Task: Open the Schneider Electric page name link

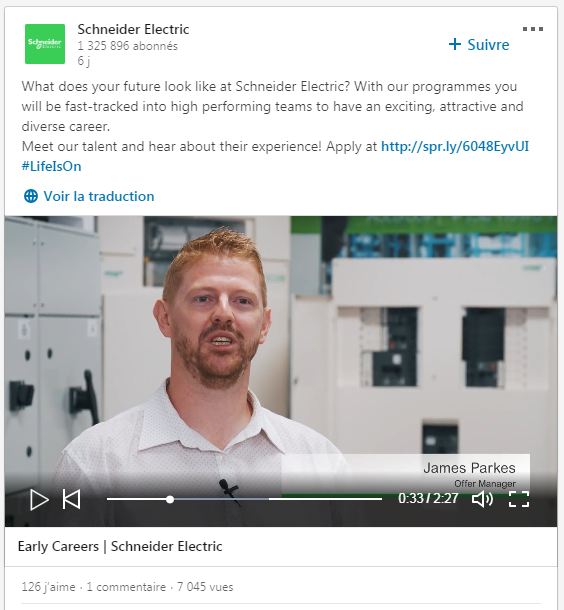Action: pyautogui.click(x=133, y=29)
